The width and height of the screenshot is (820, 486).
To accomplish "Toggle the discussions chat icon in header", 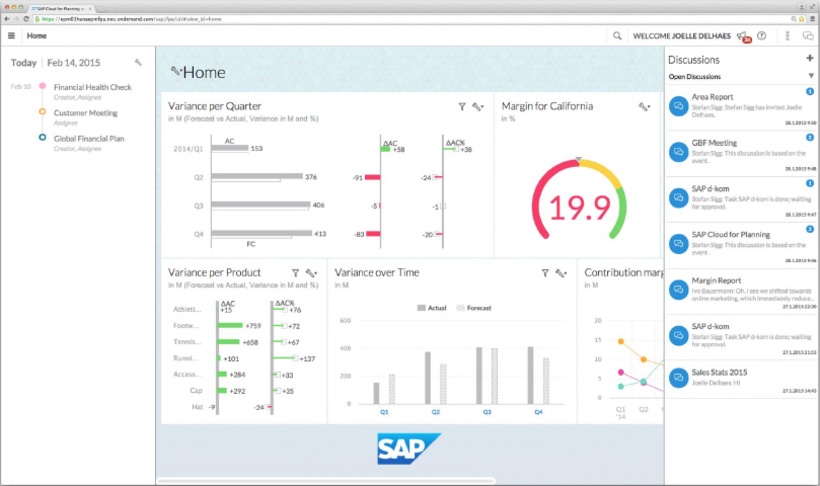I will tap(808, 36).
